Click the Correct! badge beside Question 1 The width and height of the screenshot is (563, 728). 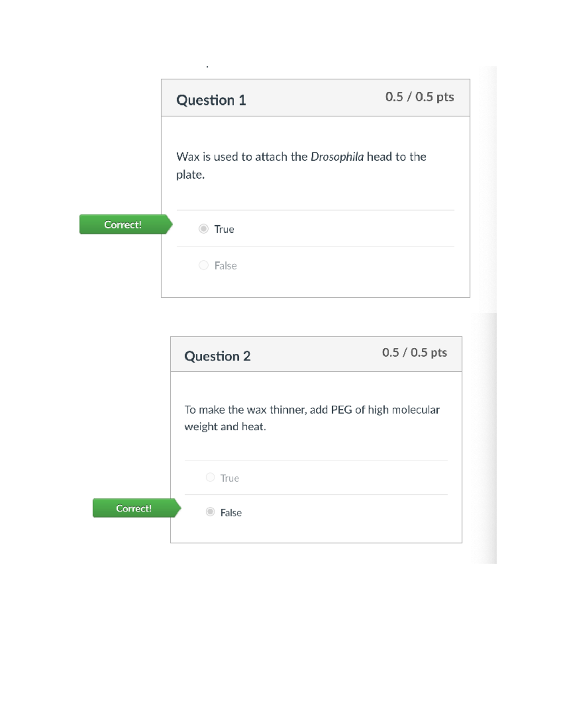click(123, 225)
